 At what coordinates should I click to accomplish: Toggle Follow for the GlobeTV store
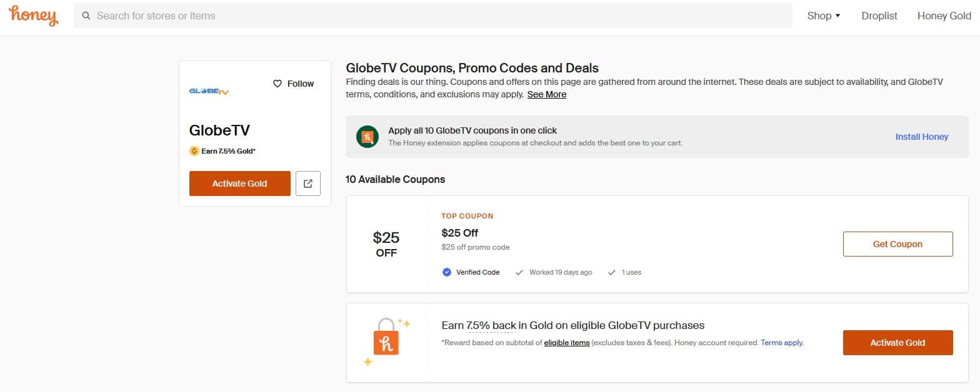pos(292,83)
